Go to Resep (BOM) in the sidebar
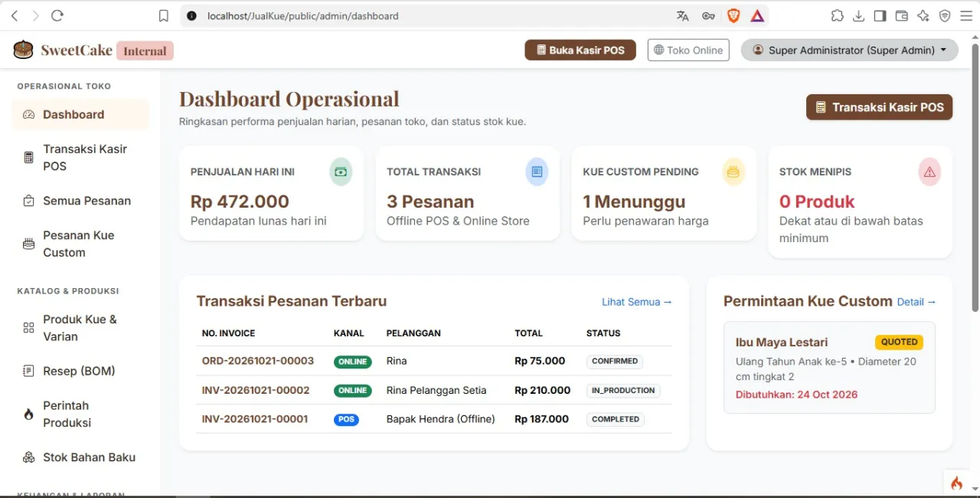 (80, 371)
